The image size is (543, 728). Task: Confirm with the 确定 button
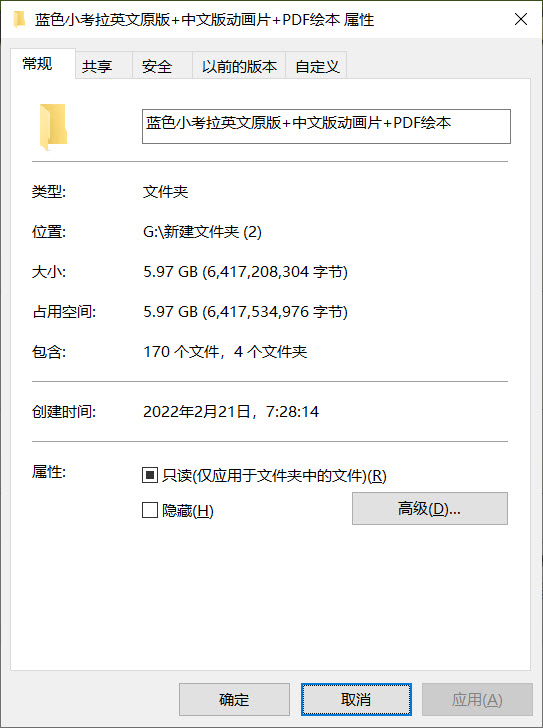pos(234,699)
